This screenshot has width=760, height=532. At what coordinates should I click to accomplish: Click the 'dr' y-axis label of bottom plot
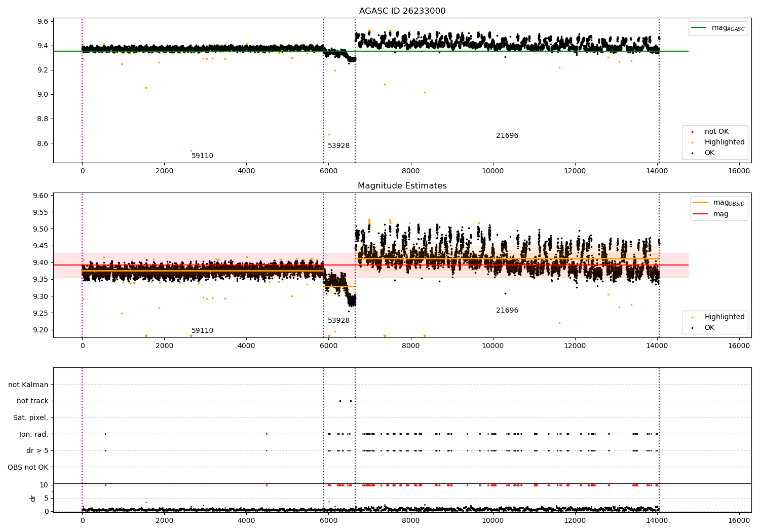click(33, 498)
